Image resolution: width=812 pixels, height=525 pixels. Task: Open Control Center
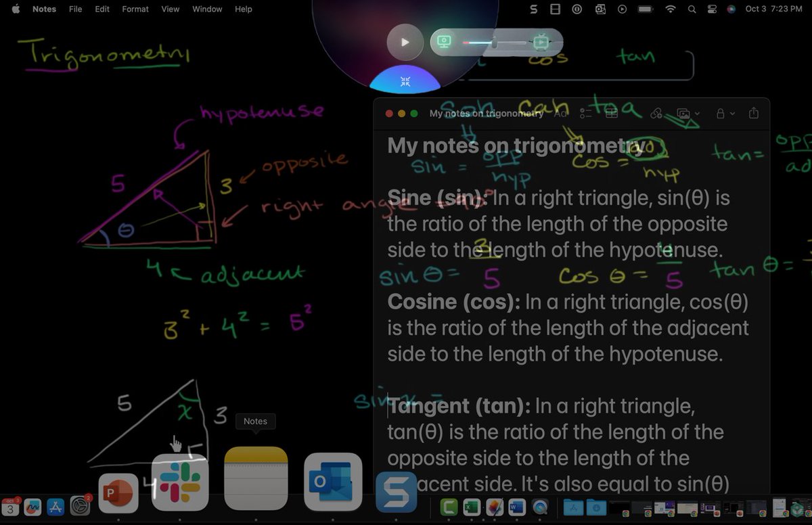pyautogui.click(x=711, y=9)
